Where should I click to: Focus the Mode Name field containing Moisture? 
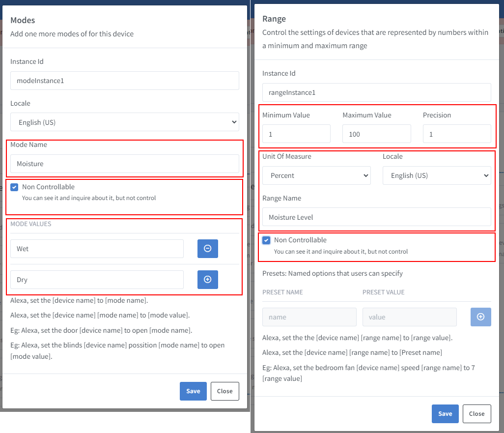click(125, 164)
